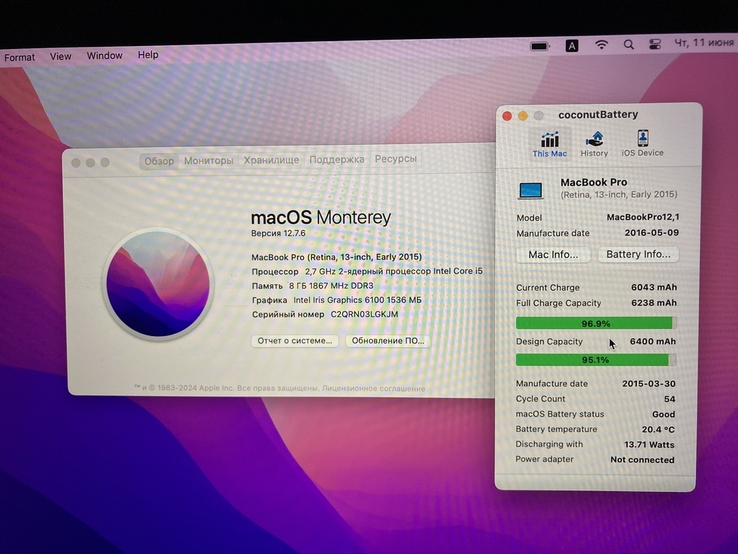Screen dimensions: 738x554
Task: Click the serial number C2QRN03LGKJM
Action: click(364, 314)
